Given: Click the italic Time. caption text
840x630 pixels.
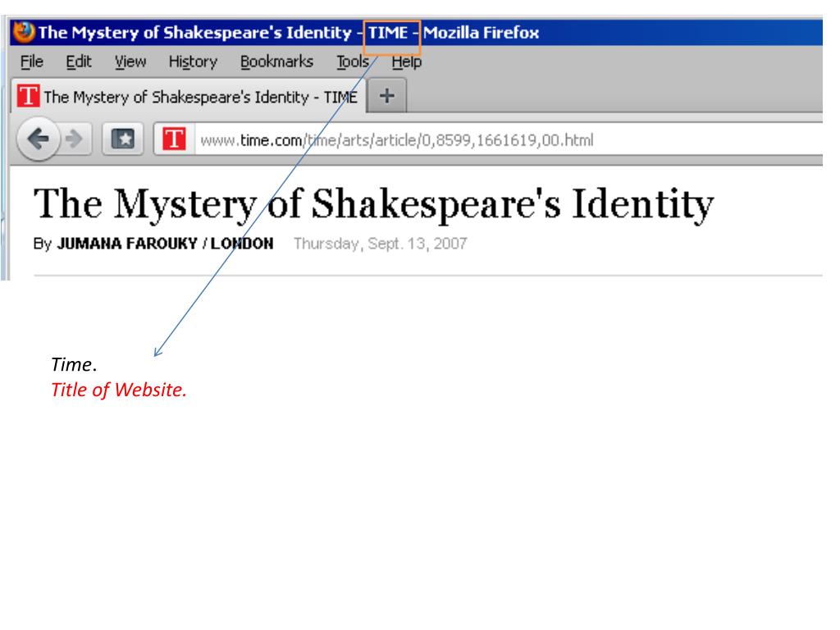Looking at the screenshot, I should point(74,364).
